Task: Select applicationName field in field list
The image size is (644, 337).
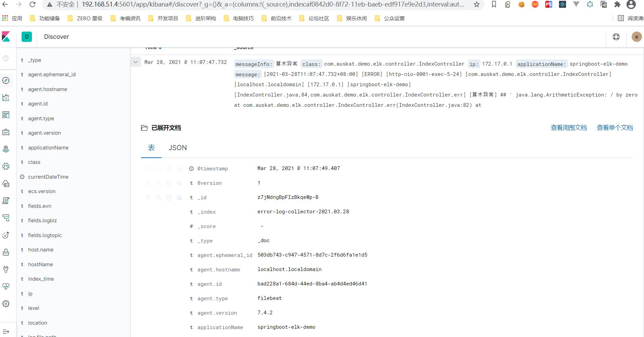Action: pyautogui.click(x=48, y=148)
